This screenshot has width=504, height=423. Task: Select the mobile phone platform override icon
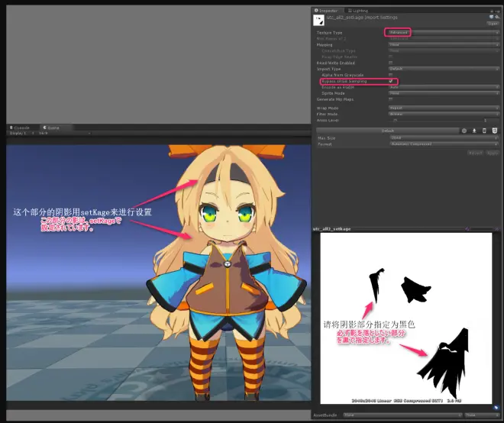(484, 131)
